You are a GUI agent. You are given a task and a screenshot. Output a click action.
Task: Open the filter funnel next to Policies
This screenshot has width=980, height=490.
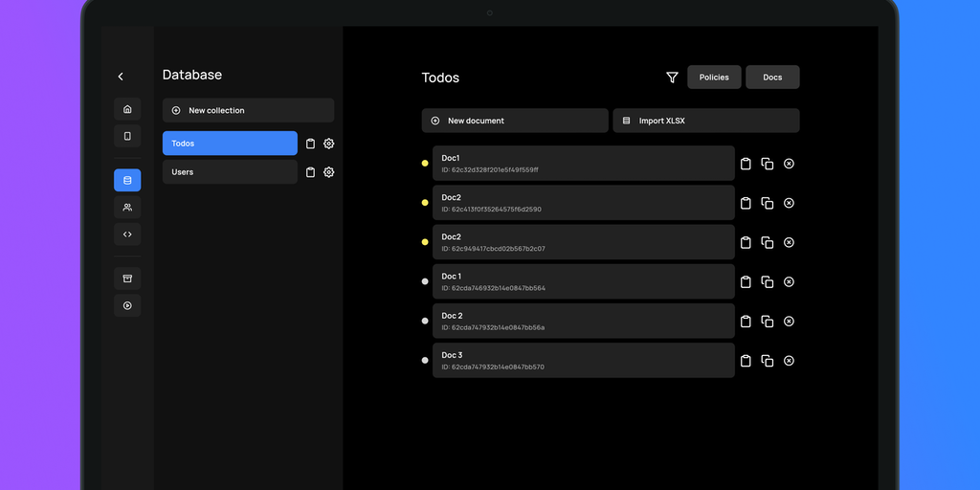click(672, 78)
